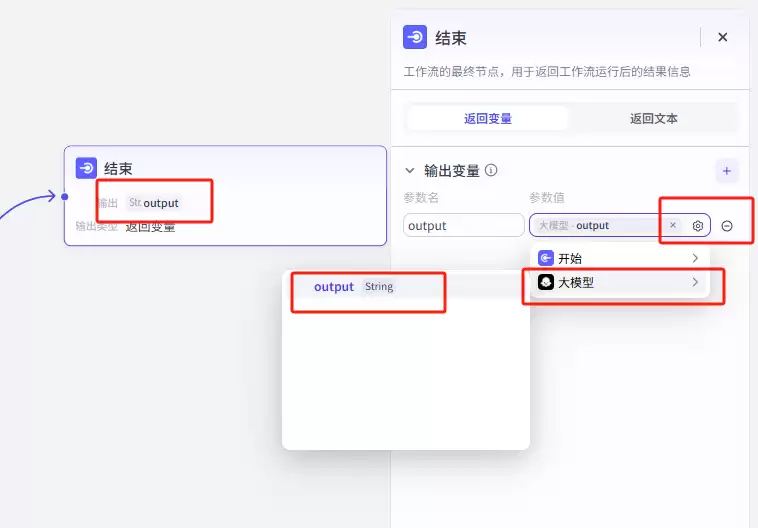Screen dimensions: 758x528
Task: Show info tooltip next to 输出变量
Action: click(491, 170)
